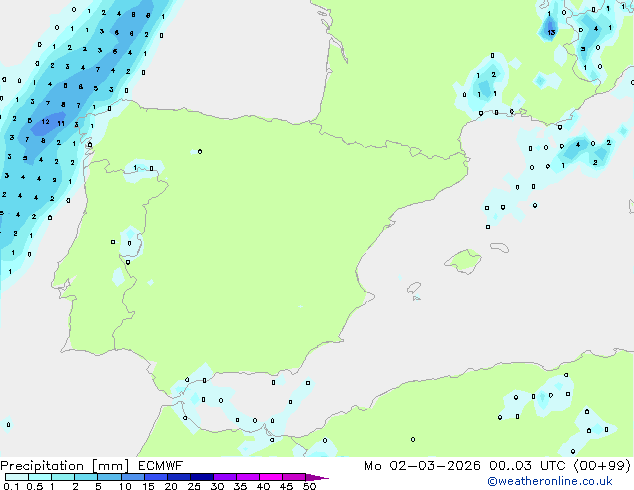Click the '(00+99)' forecast hour text

pos(602,466)
